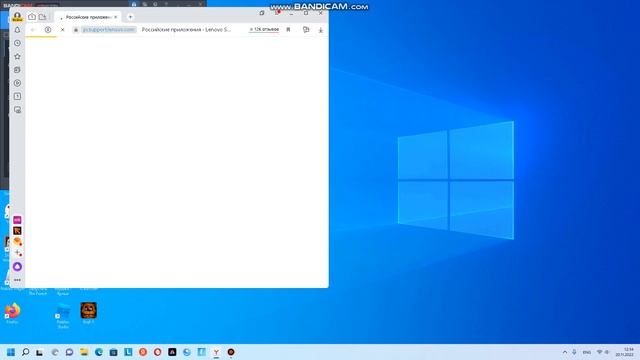Click the microphone icon in system tray

[x=574, y=352]
